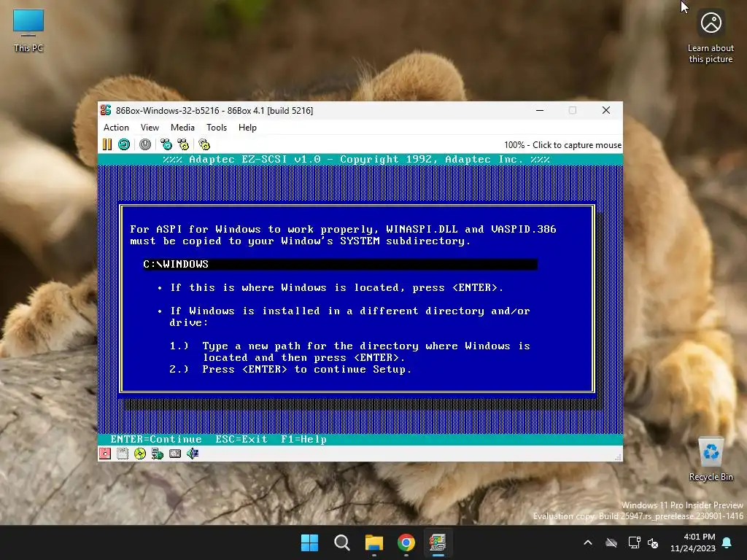The width and height of the screenshot is (747, 560).
Task: Click the C:\WINDOWS path input field
Action: 340,264
